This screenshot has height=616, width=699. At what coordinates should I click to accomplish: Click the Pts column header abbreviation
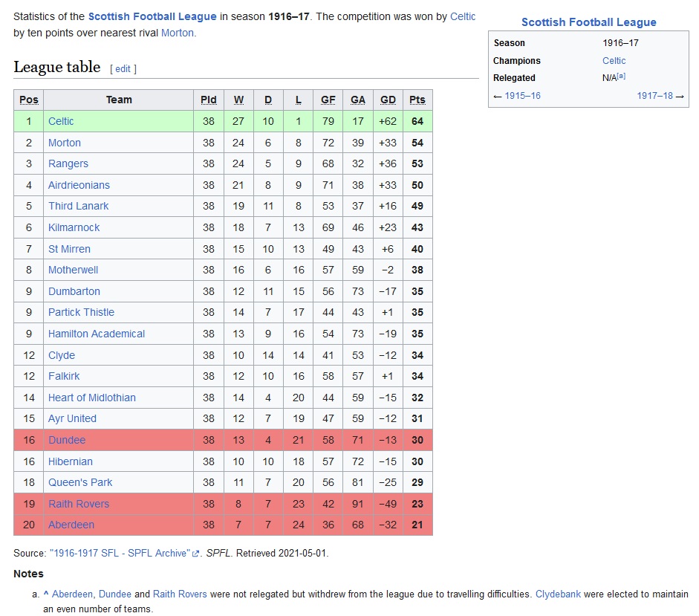(417, 100)
